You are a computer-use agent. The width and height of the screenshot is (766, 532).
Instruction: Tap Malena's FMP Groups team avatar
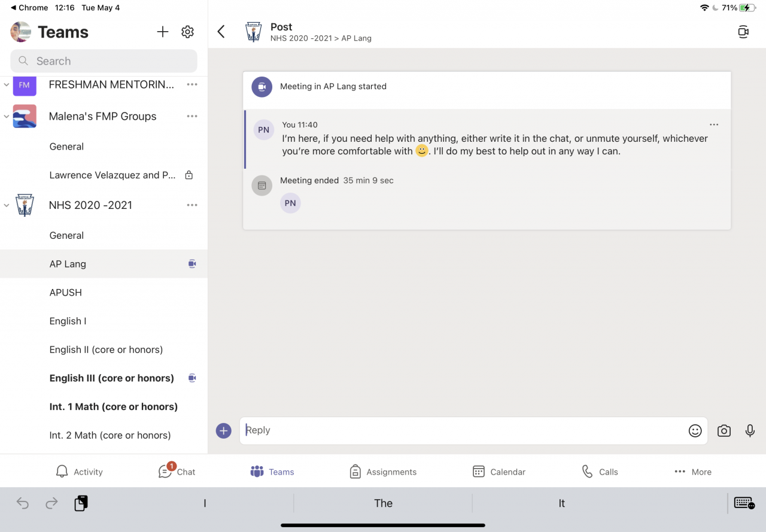click(x=25, y=116)
